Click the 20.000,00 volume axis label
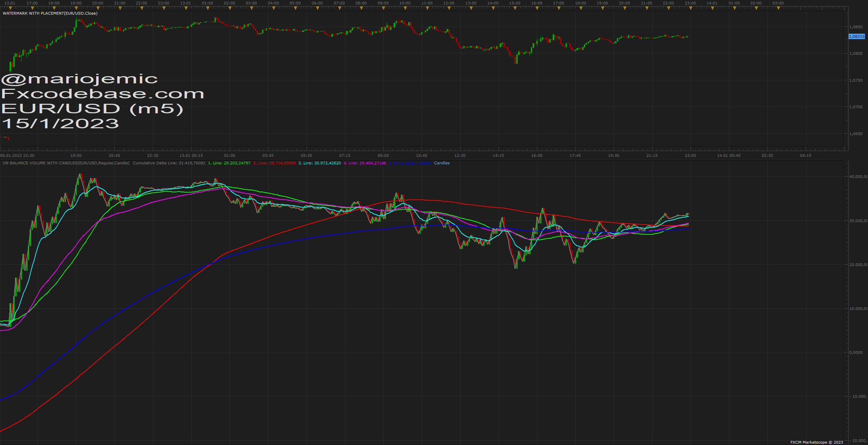This screenshot has height=445, width=868. (858, 265)
